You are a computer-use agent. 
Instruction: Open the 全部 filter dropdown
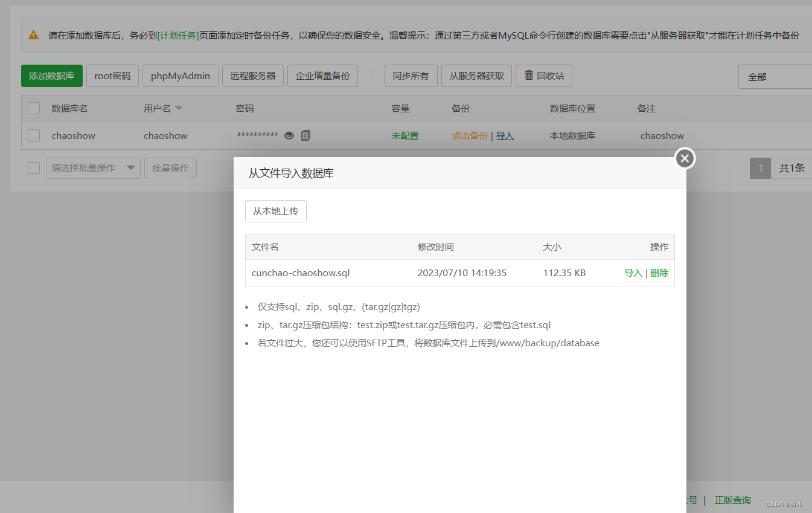point(775,77)
